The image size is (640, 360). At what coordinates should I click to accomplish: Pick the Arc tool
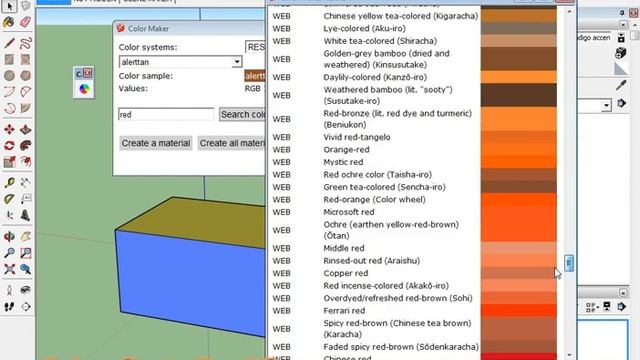pos(9,92)
